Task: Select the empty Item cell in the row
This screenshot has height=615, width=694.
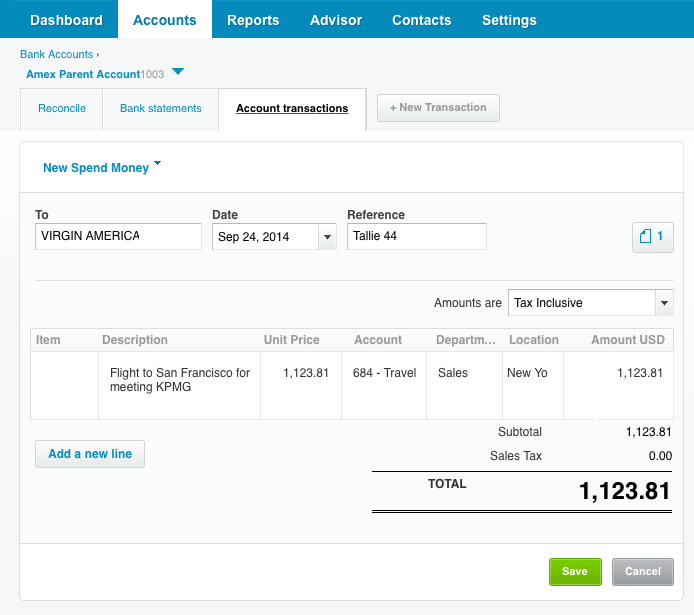Action: pyautogui.click(x=65, y=385)
